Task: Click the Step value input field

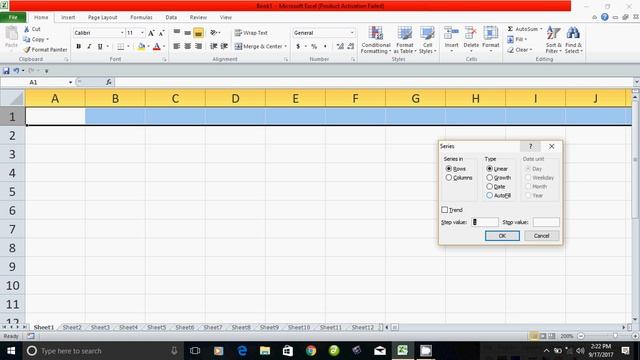Action: tap(485, 222)
